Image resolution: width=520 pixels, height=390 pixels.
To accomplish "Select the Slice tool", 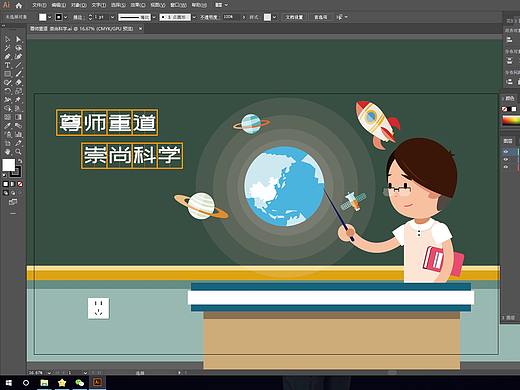I will pyautogui.click(x=18, y=143).
